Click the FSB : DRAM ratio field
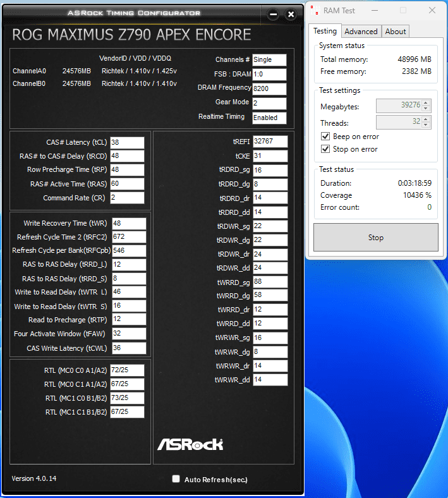The height and width of the screenshot is (498, 448). [x=269, y=75]
